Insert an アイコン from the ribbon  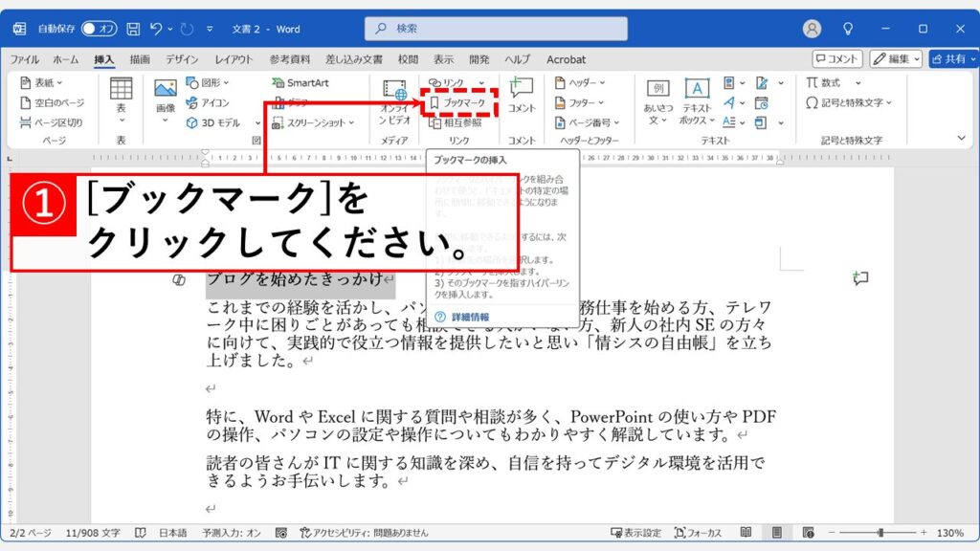click(x=208, y=102)
